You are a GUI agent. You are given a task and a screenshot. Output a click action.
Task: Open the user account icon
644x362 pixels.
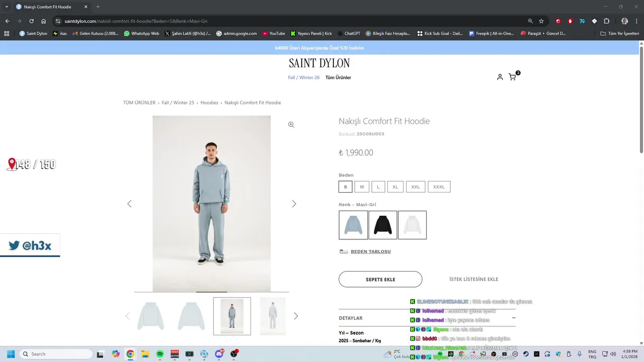pos(500,77)
